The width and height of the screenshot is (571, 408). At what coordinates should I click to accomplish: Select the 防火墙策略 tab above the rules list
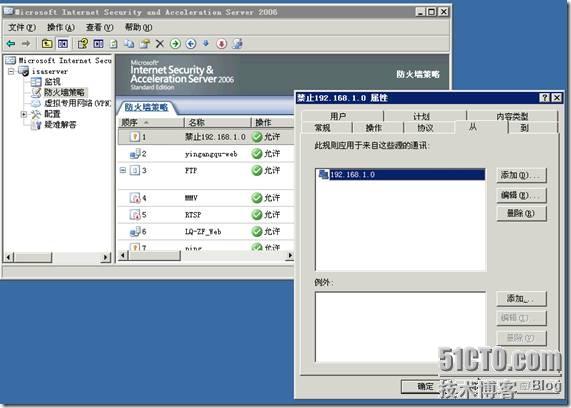146,107
